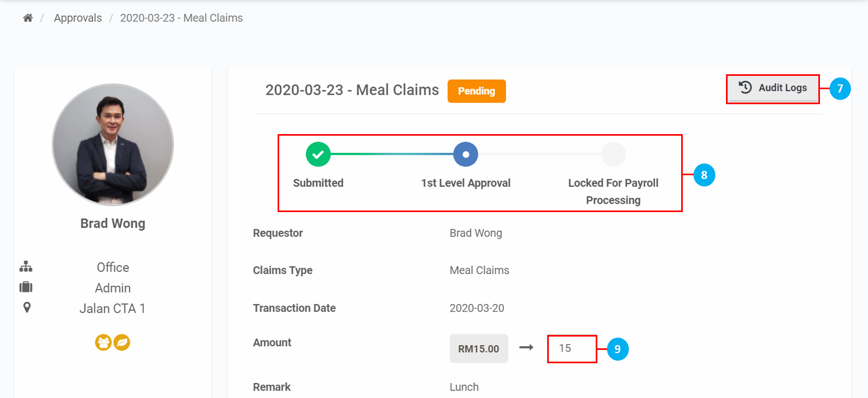Click the blue number 7 annotation marker
The image size is (868, 398).
(x=840, y=89)
